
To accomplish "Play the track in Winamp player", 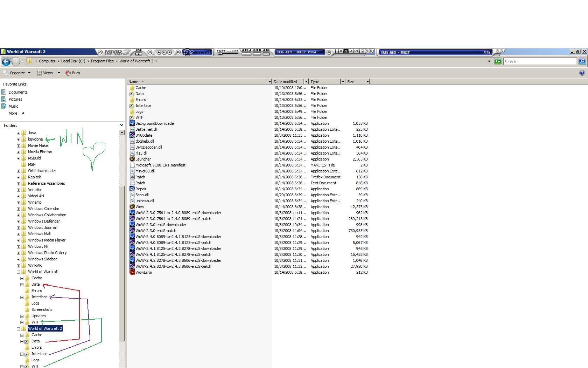I will coord(159,52).
